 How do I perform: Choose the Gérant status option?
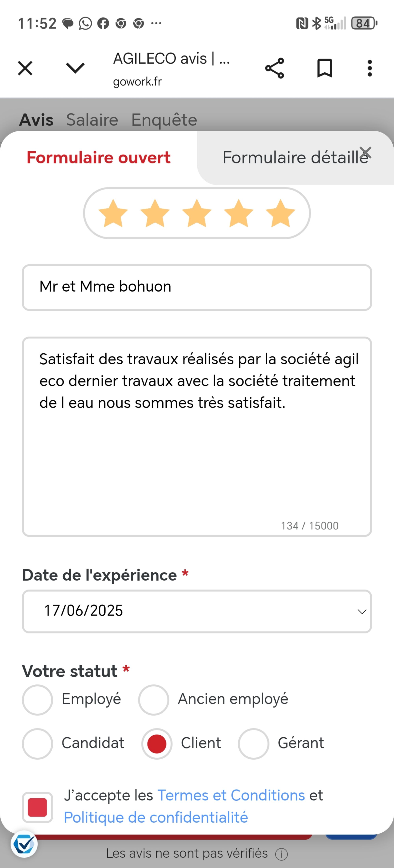point(253,744)
